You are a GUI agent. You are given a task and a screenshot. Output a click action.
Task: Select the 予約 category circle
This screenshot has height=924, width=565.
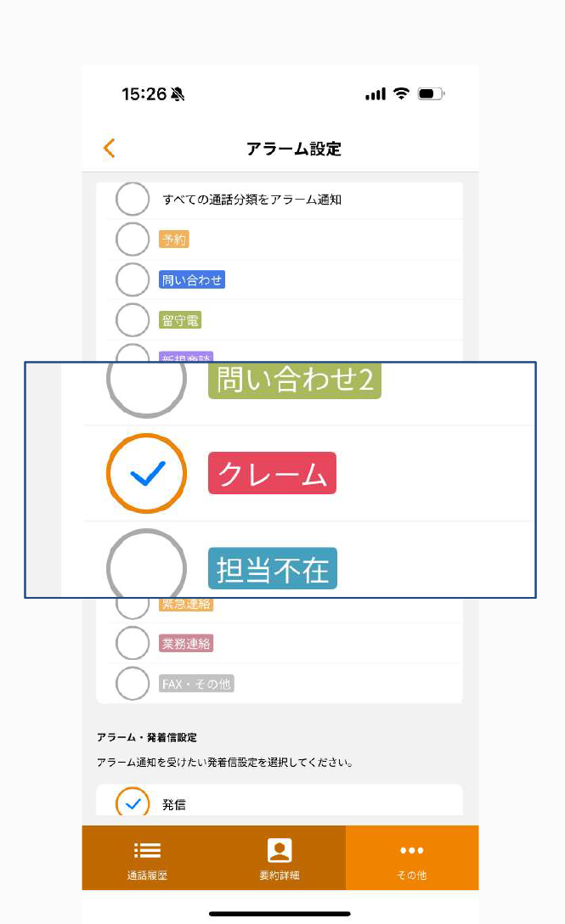[x=133, y=239]
